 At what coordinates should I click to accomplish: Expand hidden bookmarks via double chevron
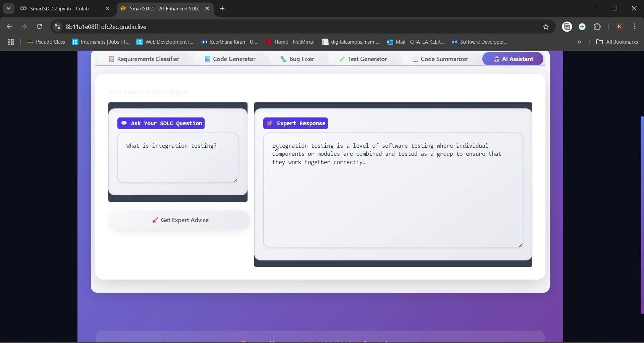[579, 42]
